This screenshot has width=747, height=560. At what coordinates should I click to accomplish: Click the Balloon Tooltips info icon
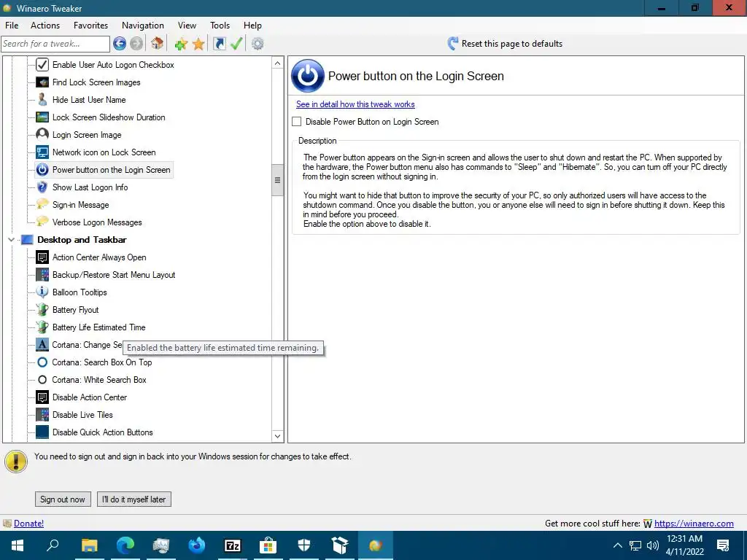point(42,292)
